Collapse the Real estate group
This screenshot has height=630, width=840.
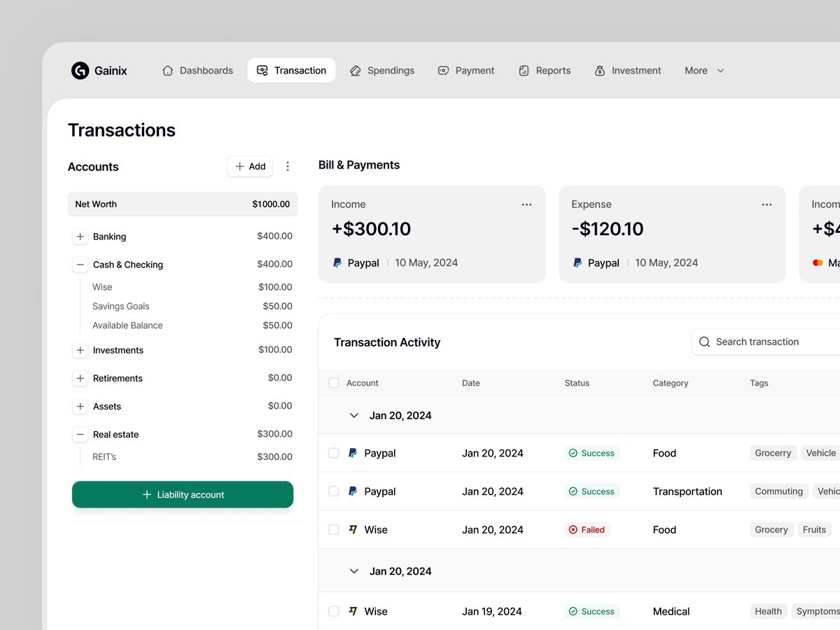(80, 434)
